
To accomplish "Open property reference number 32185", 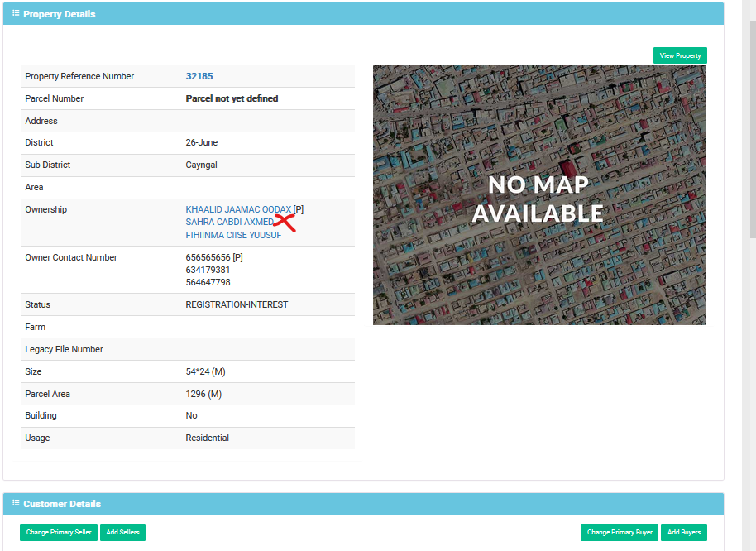I will [199, 76].
